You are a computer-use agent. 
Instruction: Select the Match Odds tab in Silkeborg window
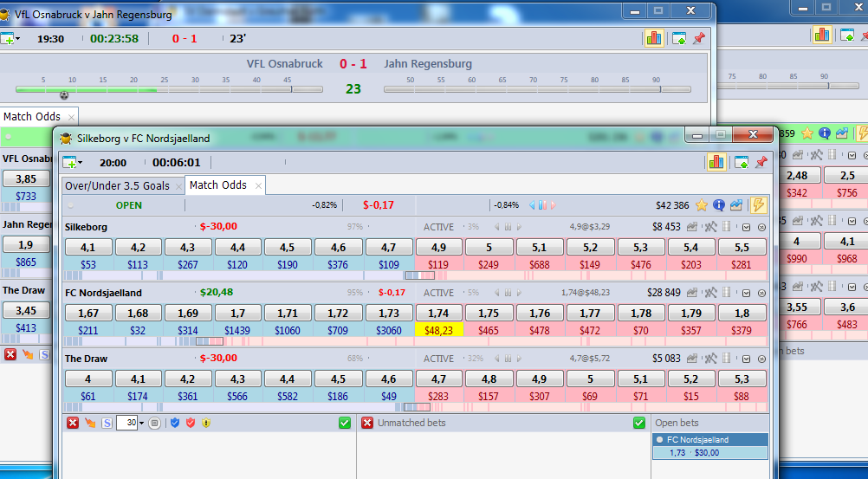[218, 185]
